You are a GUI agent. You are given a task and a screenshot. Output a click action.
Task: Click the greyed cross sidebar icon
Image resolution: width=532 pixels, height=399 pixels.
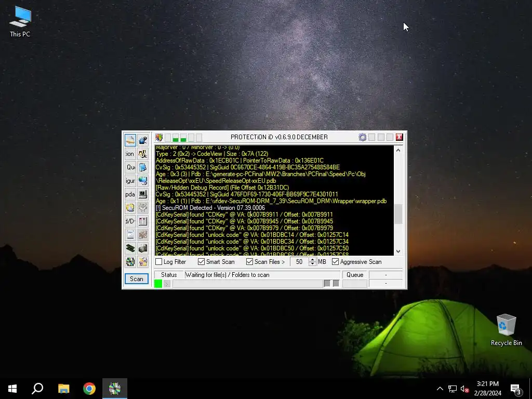pos(143,235)
